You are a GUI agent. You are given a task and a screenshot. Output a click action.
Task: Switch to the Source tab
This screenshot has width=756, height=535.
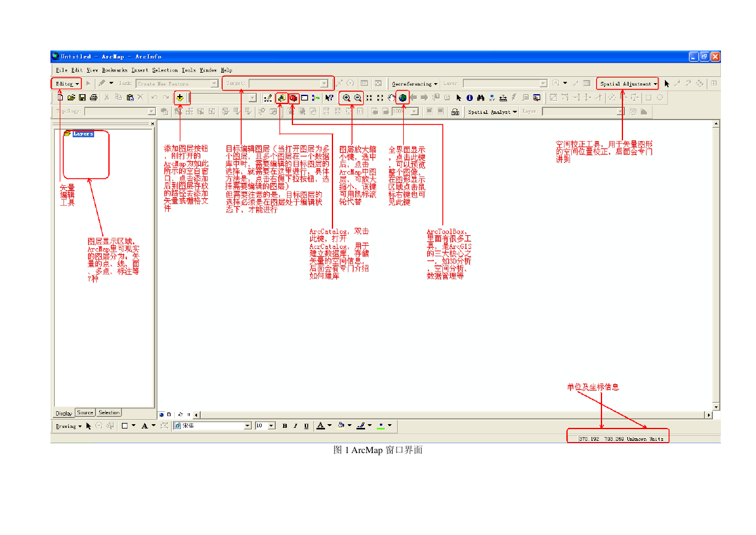(85, 413)
